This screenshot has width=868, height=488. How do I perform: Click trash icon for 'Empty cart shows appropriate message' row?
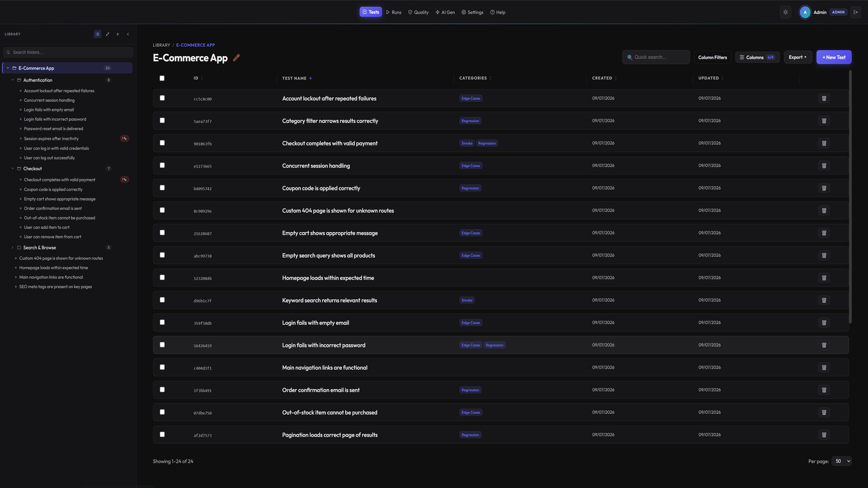point(824,233)
